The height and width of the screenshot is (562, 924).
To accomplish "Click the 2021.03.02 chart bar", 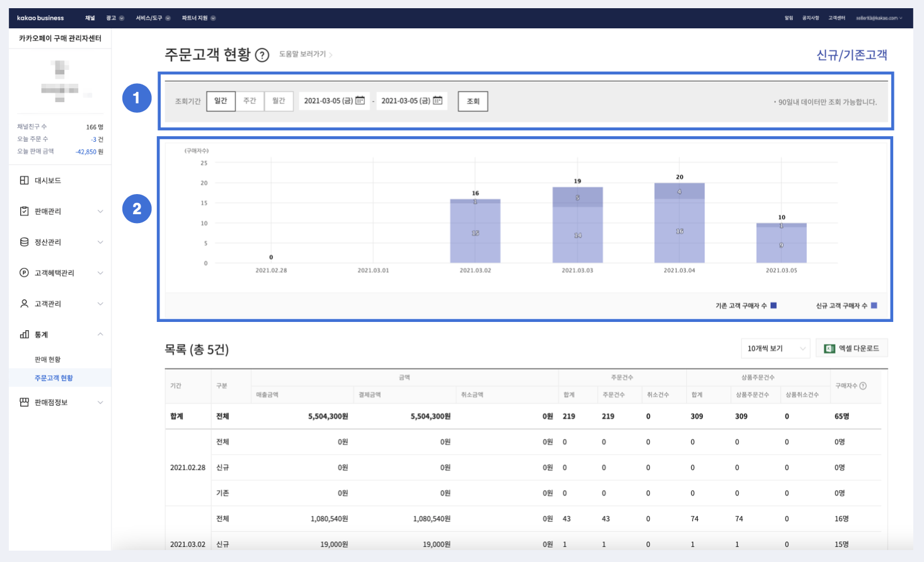I will (x=475, y=231).
